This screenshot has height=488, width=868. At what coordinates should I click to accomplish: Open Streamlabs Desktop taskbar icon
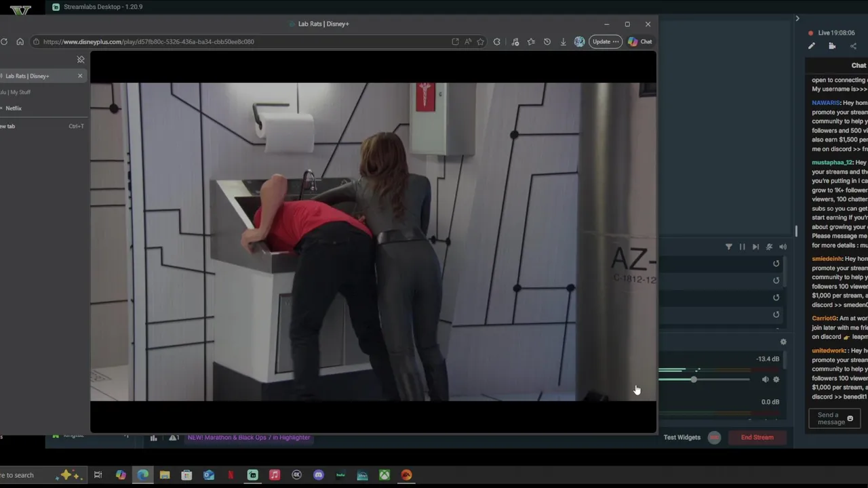click(x=253, y=475)
